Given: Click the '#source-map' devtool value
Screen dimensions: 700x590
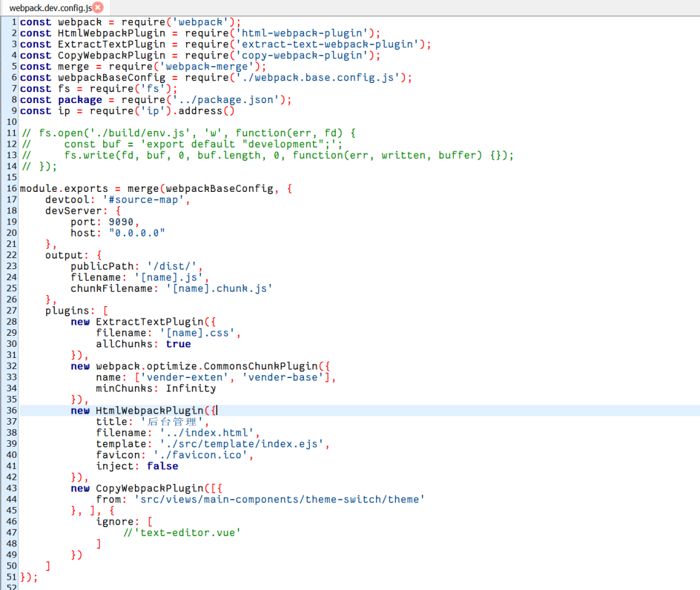Looking at the screenshot, I should click(x=146, y=200).
